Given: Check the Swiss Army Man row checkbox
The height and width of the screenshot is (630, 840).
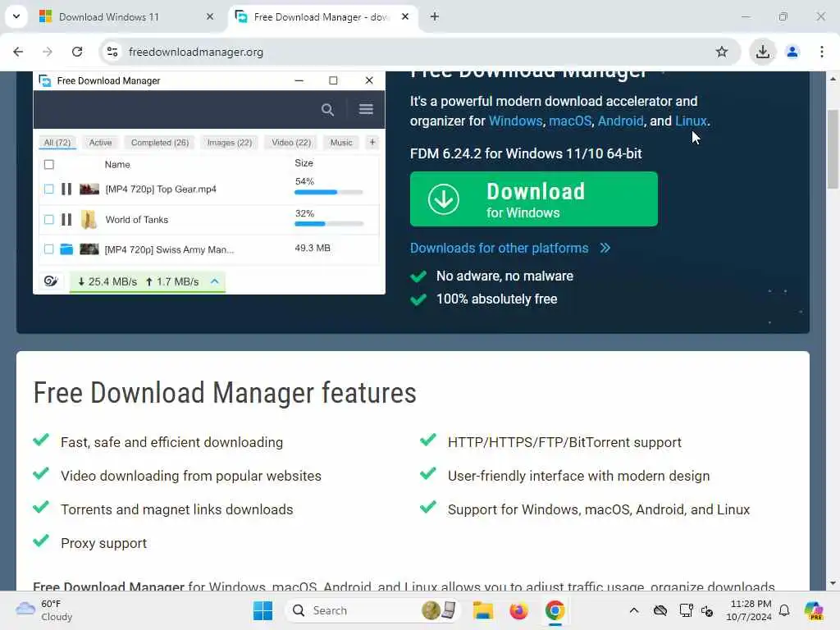Looking at the screenshot, I should (x=48, y=249).
